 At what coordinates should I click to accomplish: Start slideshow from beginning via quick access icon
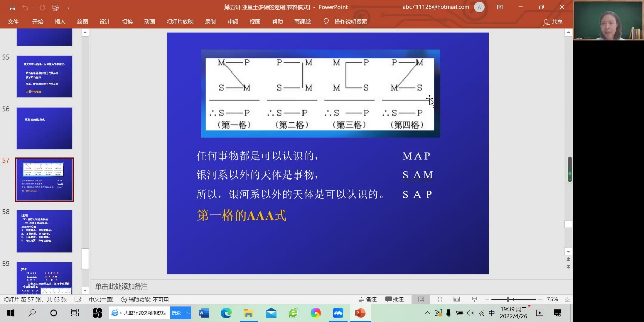click(x=55, y=8)
